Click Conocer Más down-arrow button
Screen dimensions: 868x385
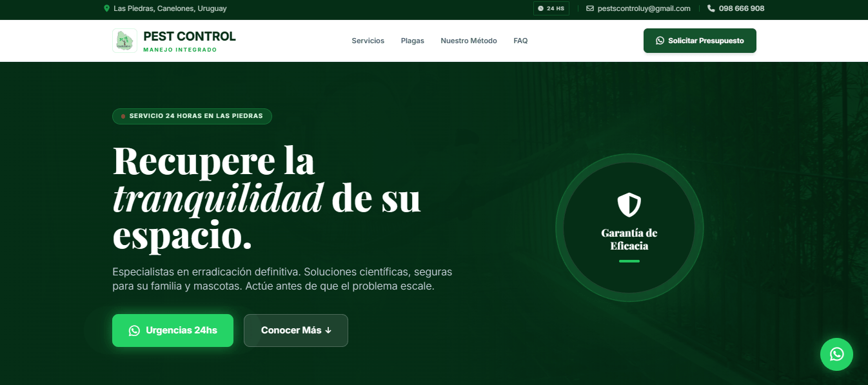(x=296, y=330)
